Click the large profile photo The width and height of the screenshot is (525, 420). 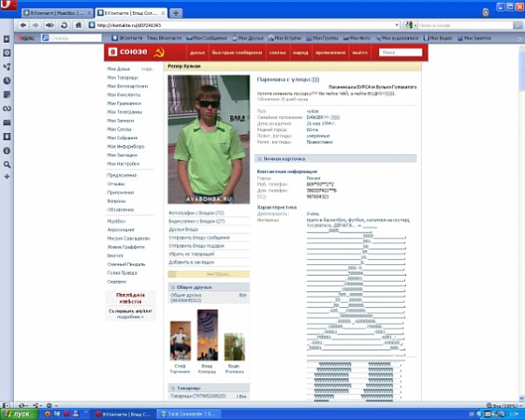point(206,138)
